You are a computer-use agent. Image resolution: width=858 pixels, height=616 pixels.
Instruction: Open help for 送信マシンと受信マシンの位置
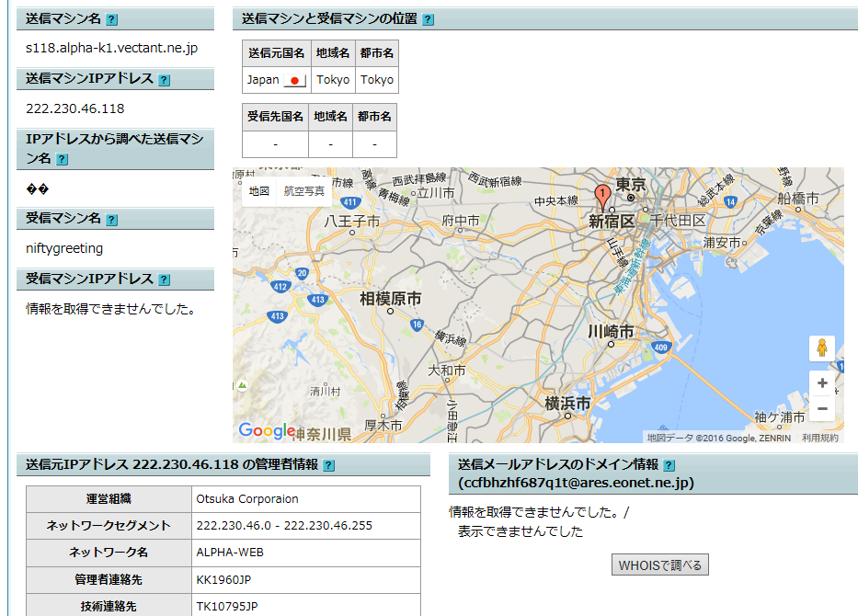coord(429,19)
